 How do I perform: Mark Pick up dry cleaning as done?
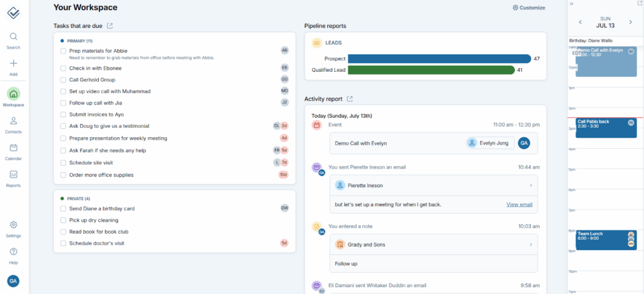[x=63, y=220]
